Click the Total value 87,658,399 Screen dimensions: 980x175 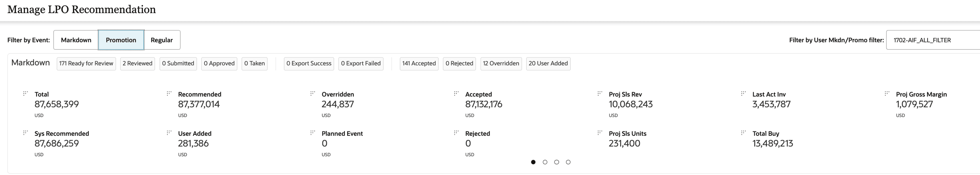click(57, 104)
